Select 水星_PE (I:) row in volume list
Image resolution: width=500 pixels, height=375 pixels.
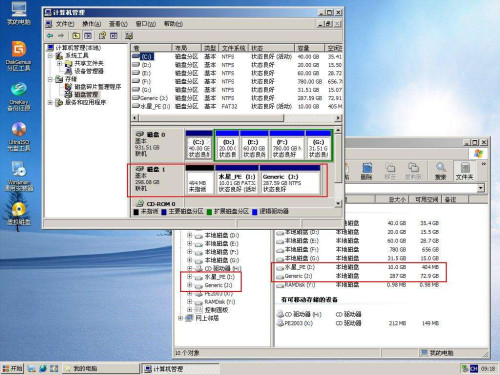(x=236, y=106)
